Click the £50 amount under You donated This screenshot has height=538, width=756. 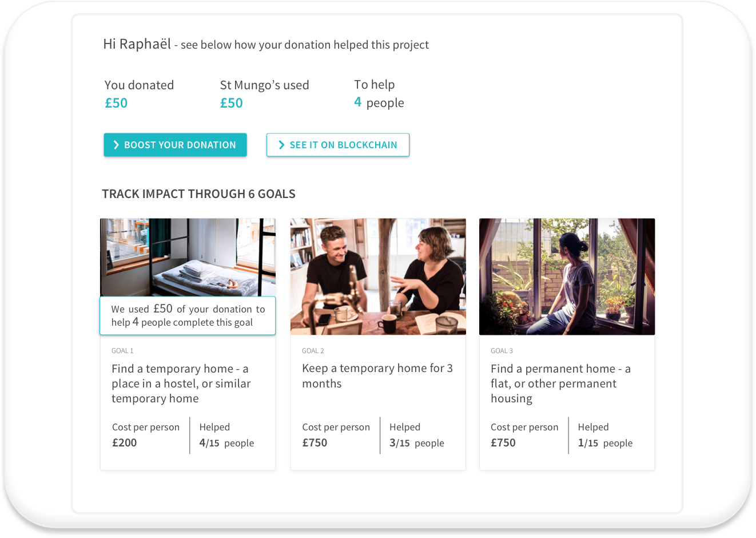pos(116,103)
